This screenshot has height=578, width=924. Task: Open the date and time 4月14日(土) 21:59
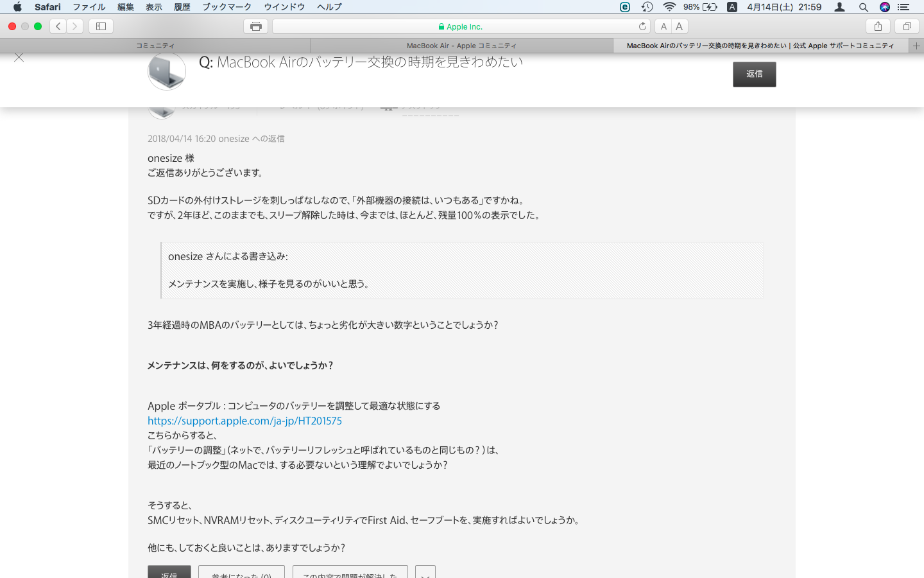tap(784, 7)
